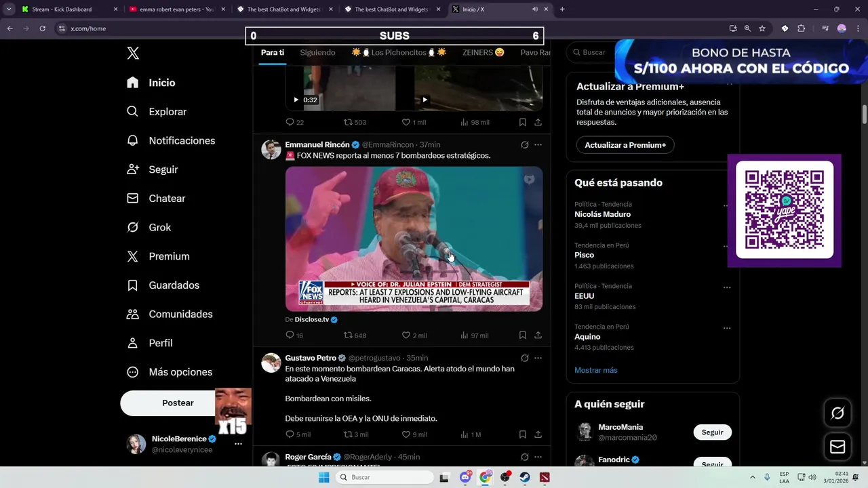
Task: Open Grok action on Gustavo Petro's post
Action: pyautogui.click(x=524, y=358)
